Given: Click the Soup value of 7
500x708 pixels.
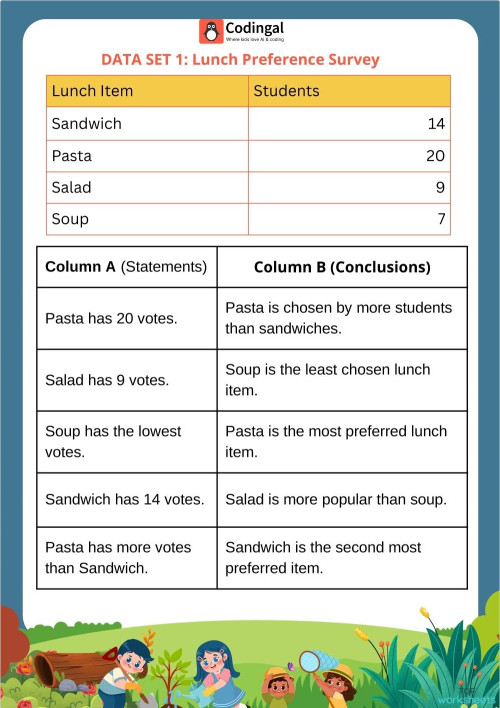Looking at the screenshot, I should click(441, 219).
